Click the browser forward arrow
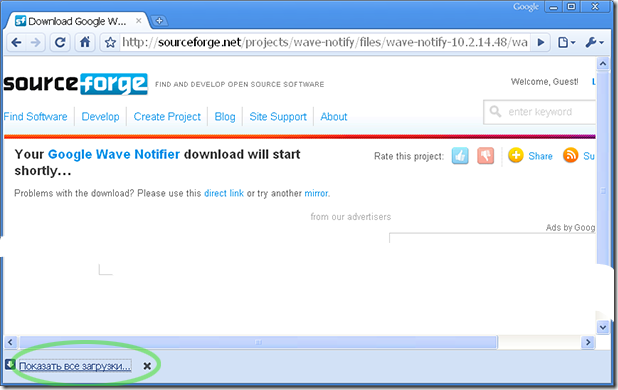 35,42
